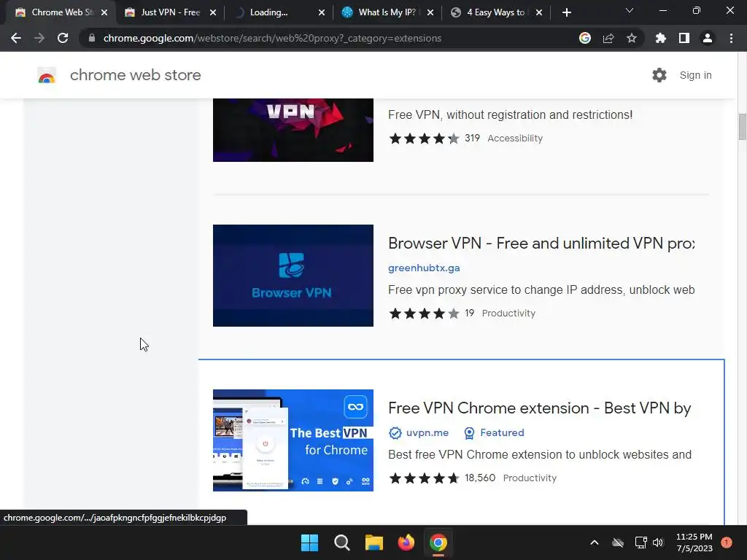Open The Best VPN for Chrome thumbnail

(x=293, y=440)
